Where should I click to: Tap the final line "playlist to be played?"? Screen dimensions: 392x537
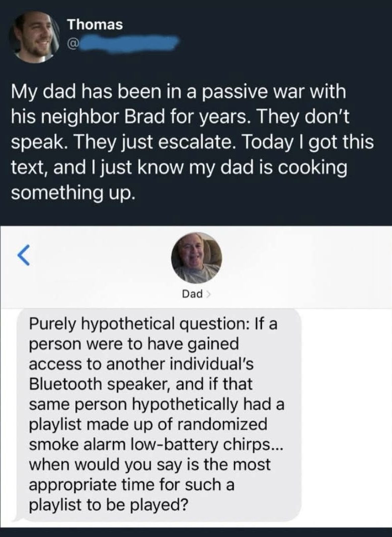point(108,505)
